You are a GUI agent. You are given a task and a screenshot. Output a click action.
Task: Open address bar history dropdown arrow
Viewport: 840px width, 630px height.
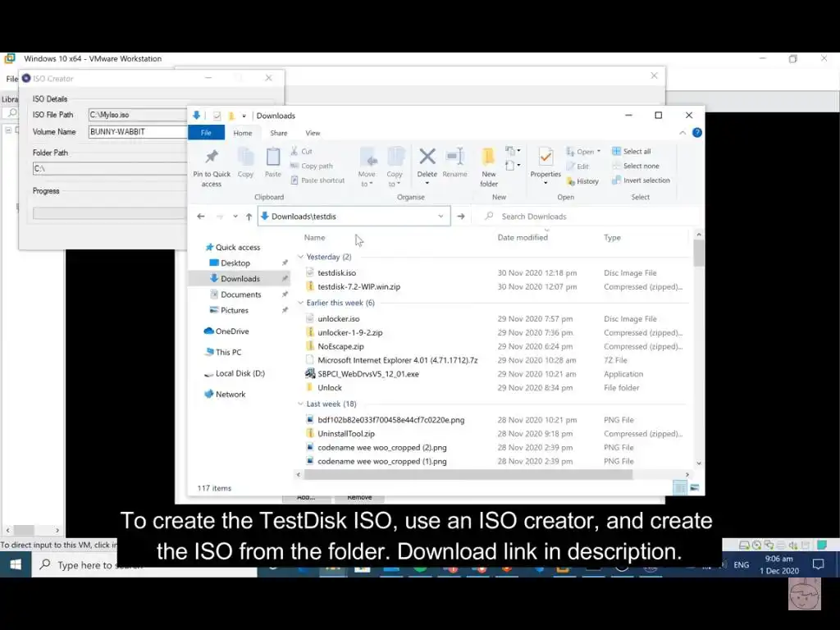[x=441, y=217]
